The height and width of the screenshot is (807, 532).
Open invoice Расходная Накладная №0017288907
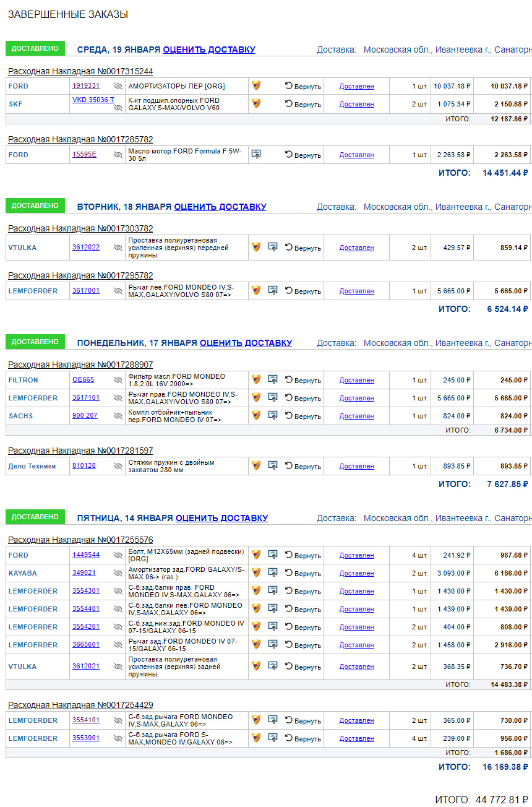click(x=80, y=365)
